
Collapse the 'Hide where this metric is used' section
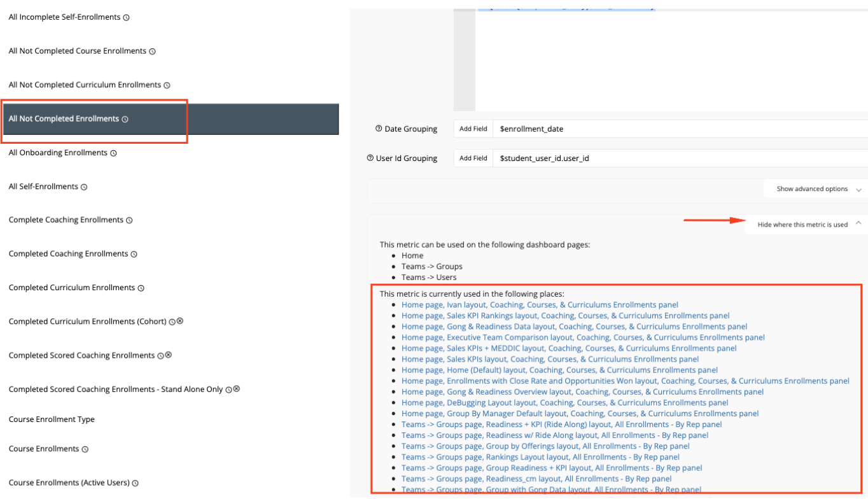[x=808, y=225]
